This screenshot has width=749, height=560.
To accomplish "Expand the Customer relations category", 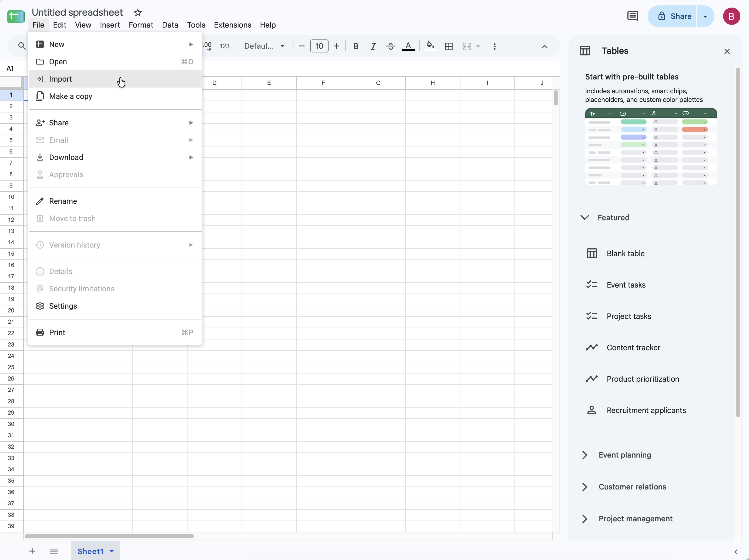I will point(585,487).
